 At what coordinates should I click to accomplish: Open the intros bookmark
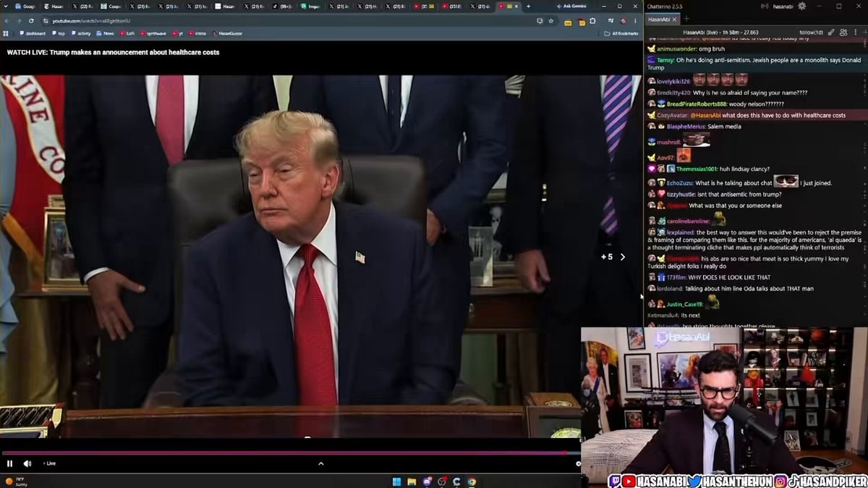click(197, 33)
